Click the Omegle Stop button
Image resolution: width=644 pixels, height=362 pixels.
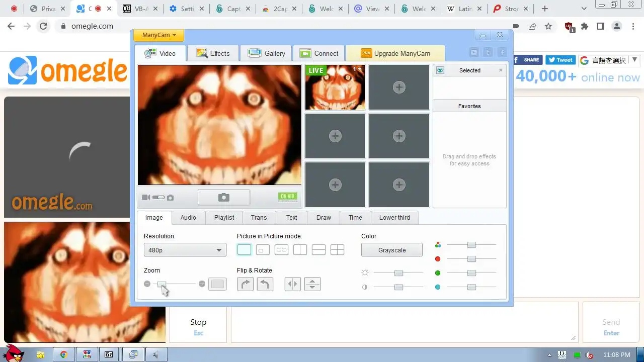click(x=198, y=322)
